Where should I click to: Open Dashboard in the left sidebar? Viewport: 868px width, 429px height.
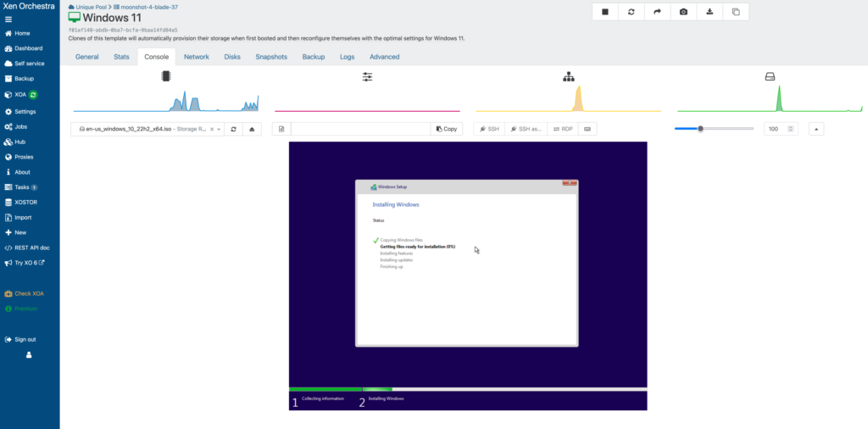click(x=28, y=48)
